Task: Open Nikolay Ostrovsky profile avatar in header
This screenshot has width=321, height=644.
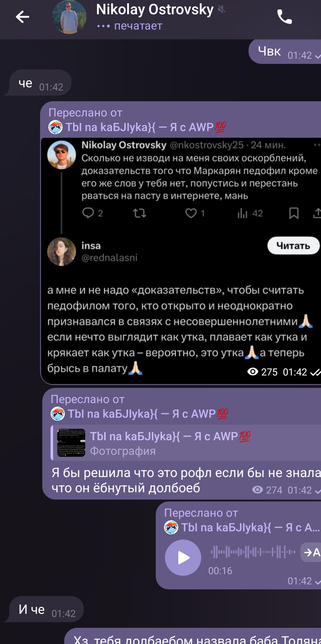Action: click(69, 17)
